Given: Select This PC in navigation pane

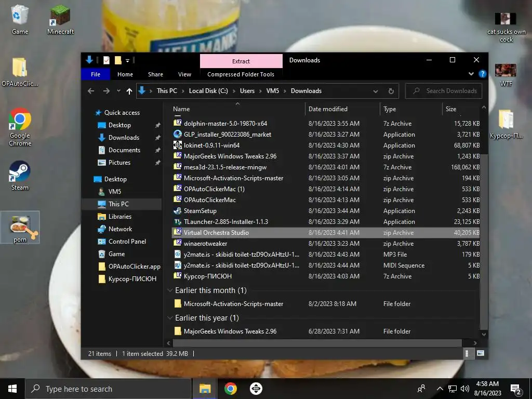Looking at the screenshot, I should [x=118, y=204].
